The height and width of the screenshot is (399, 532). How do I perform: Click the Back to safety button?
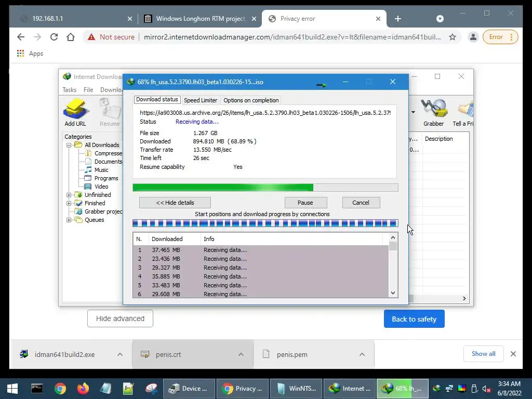pos(414,319)
